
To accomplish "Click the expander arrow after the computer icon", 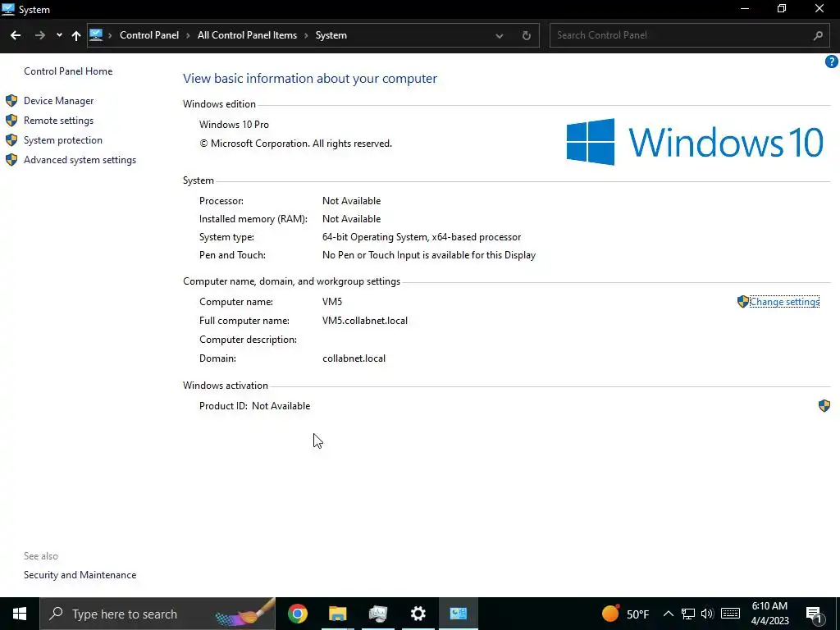I will pos(110,35).
